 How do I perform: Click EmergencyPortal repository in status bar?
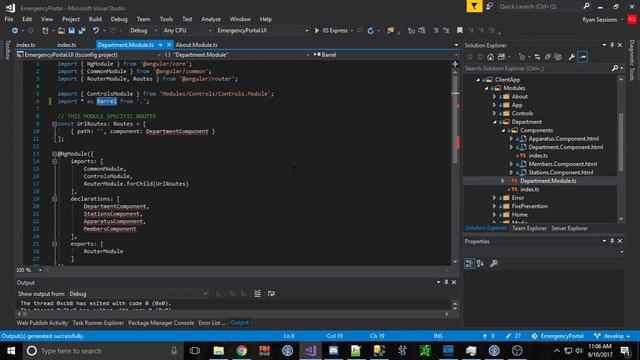point(558,336)
